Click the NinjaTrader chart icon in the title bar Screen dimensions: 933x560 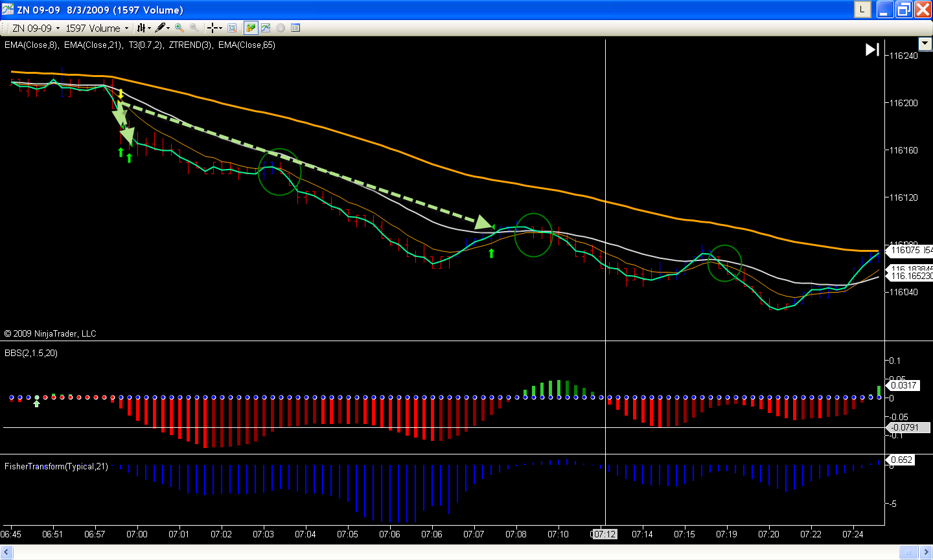pyautogui.click(x=7, y=10)
